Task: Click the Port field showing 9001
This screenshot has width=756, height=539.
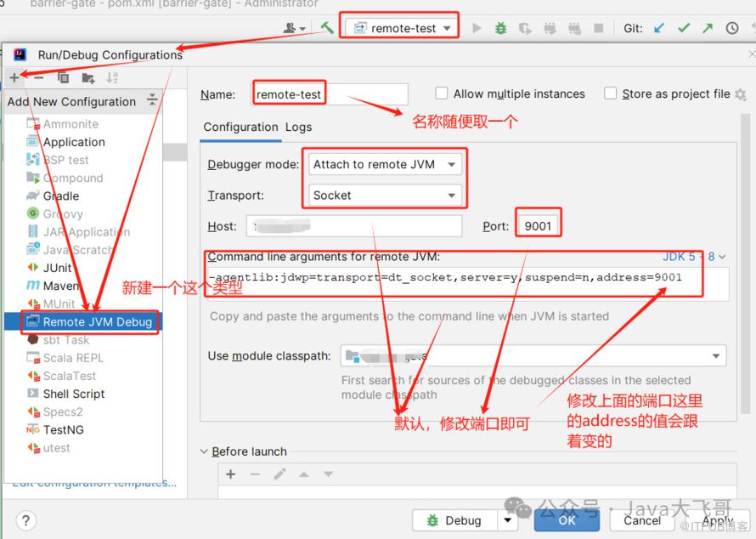Action: coord(538,226)
